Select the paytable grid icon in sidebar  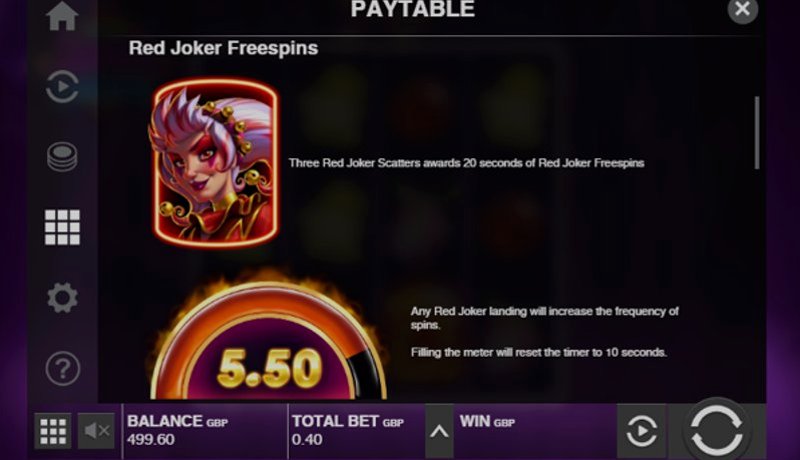(62, 227)
